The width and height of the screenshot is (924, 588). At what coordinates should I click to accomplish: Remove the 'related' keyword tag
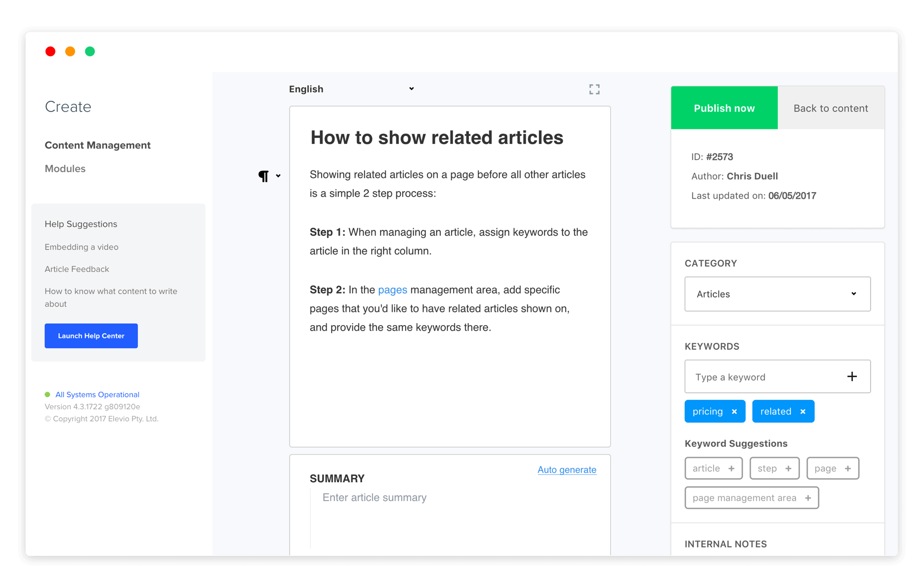tap(803, 412)
